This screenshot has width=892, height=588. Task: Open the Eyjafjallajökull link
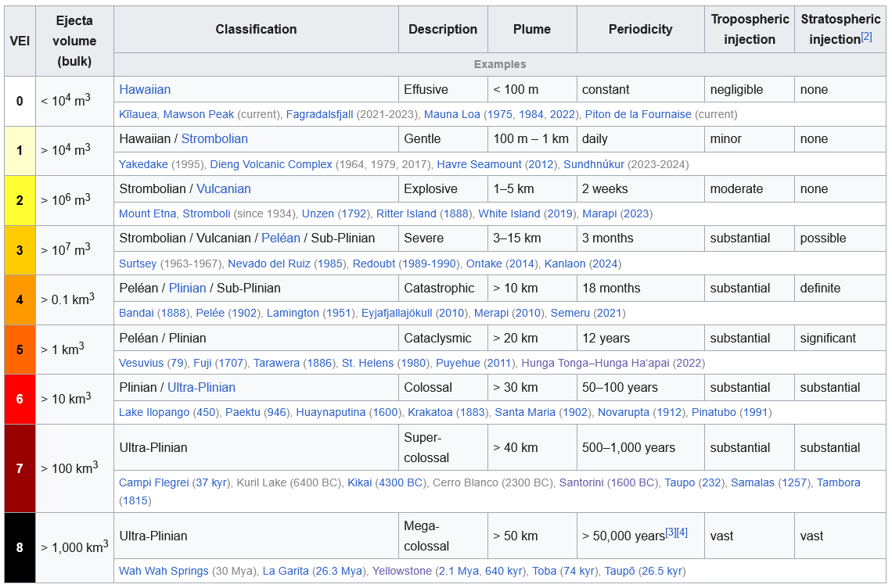[x=397, y=314]
